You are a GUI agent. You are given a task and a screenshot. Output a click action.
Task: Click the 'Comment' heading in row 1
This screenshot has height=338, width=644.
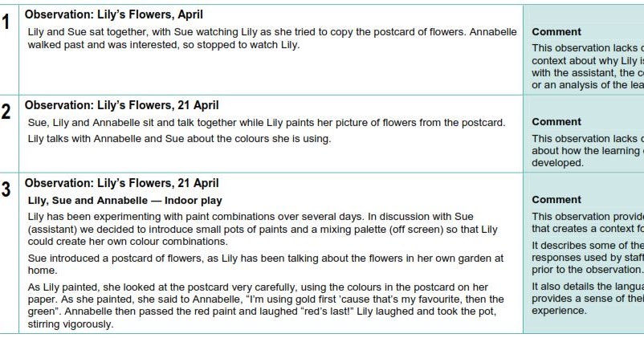tap(556, 32)
